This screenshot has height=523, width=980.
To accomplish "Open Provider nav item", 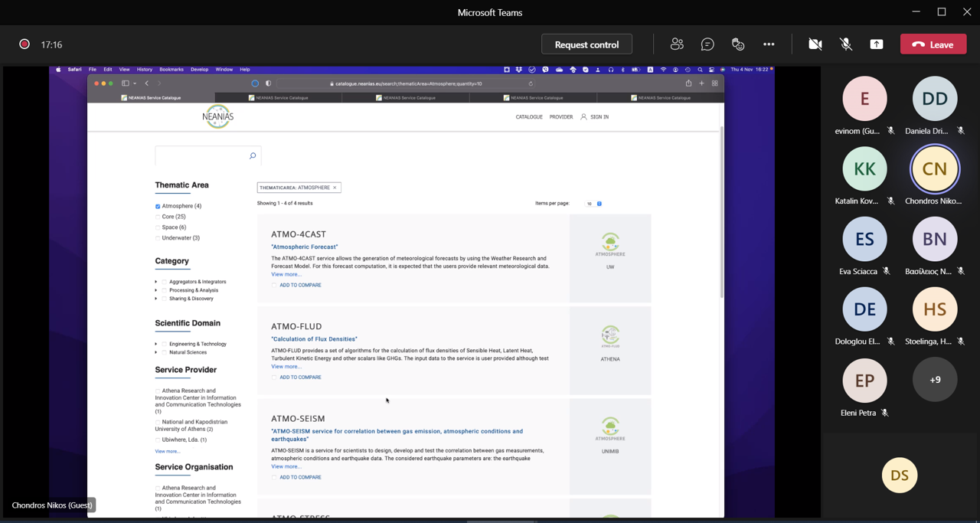I will (561, 117).
